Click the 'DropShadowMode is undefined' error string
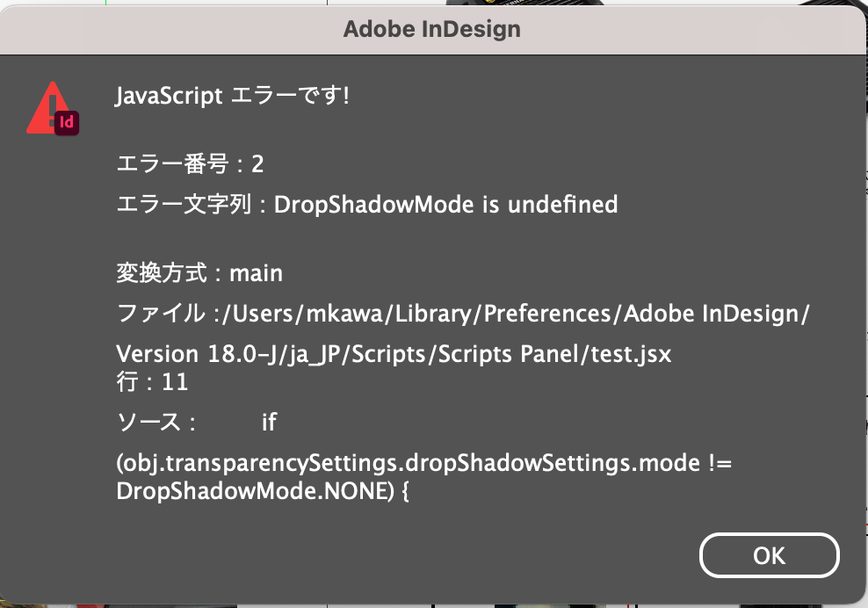Image resolution: width=868 pixels, height=608 pixels. click(445, 205)
